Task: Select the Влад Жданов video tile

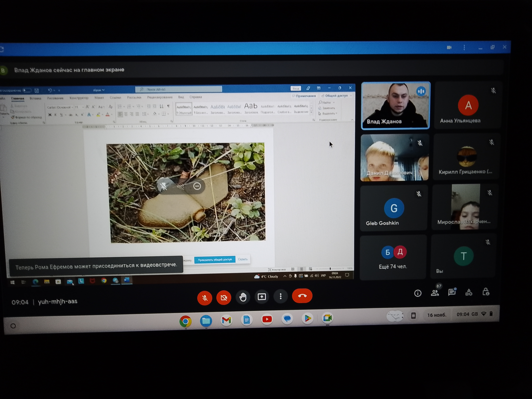Action: 396,106
